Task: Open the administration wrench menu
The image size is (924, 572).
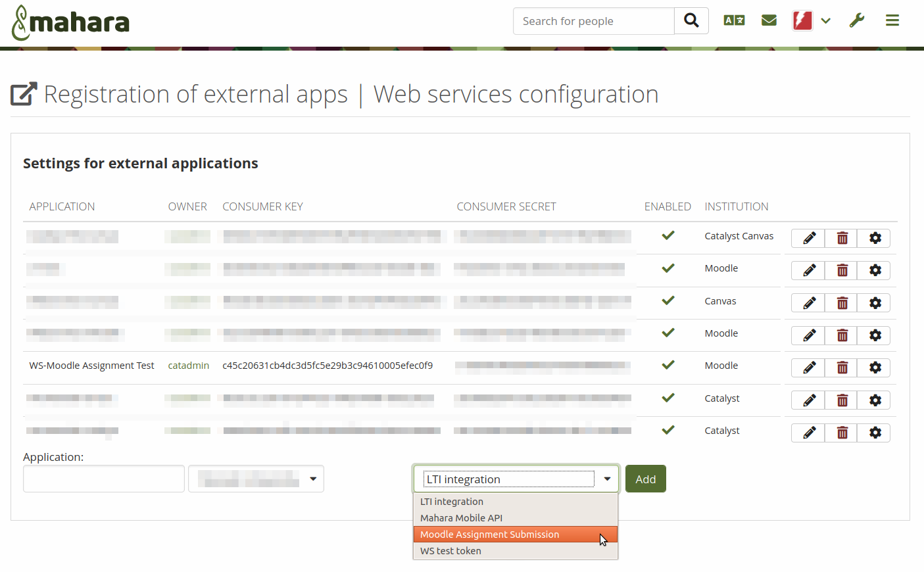Action: (856, 20)
